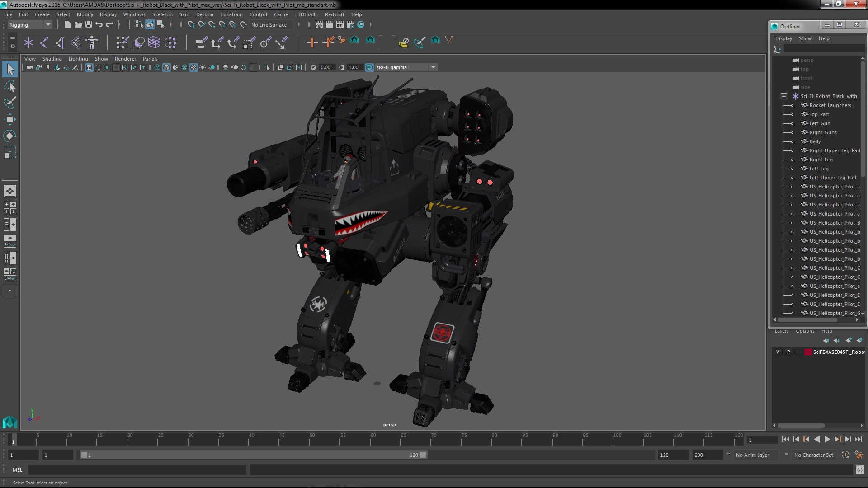Activate the Move tool

point(10,119)
